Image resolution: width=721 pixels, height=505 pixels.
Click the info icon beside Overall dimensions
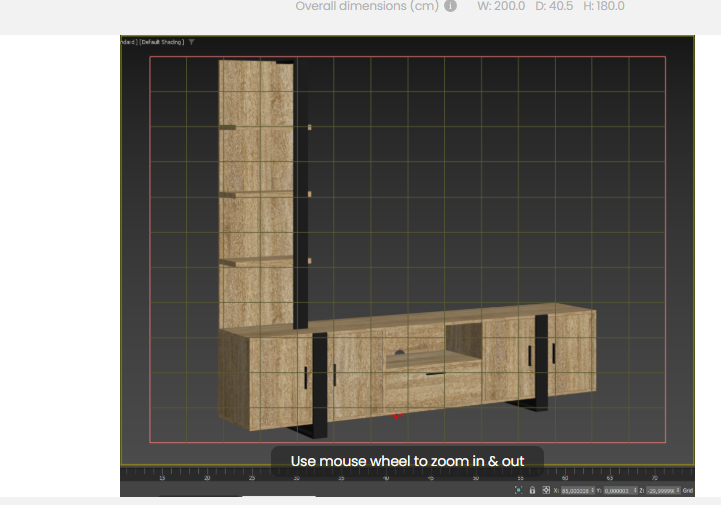451,7
